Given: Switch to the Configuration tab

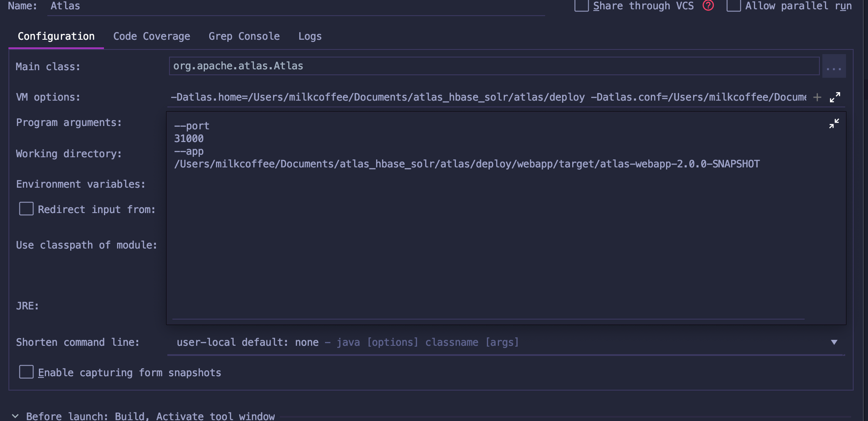Looking at the screenshot, I should (56, 36).
